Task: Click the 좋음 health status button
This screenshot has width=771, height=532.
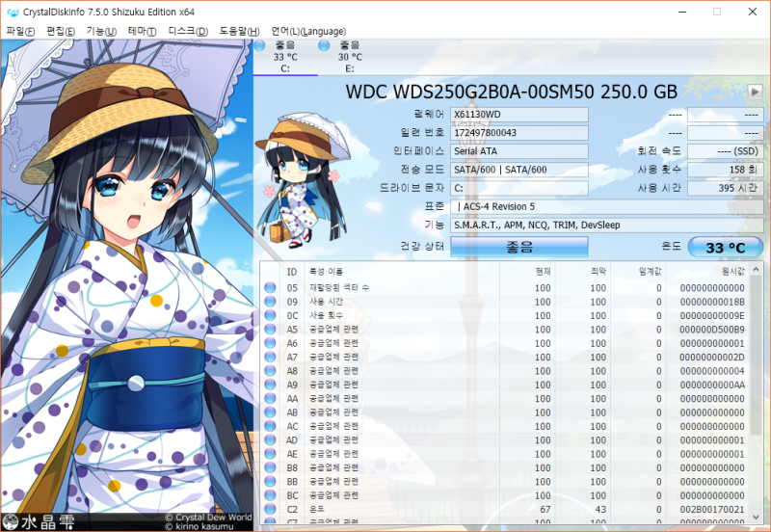Action: 519,247
